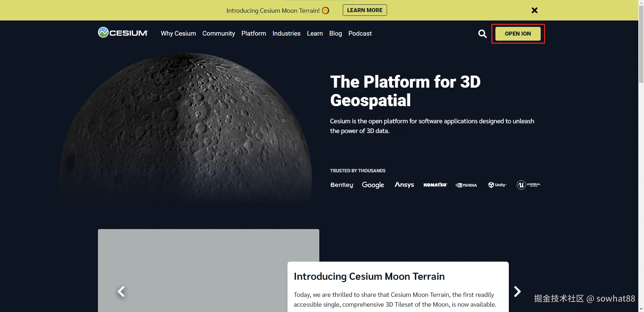Click the scrollbar down arrow
The height and width of the screenshot is (312, 644).
point(641,309)
